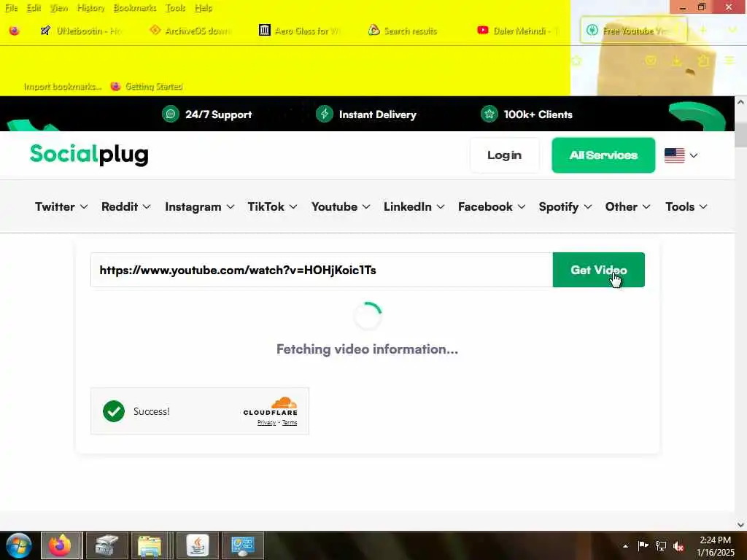Screen dimensions: 747x560
Task: Click the Cloudflare Success checkmark
Action: coord(113,411)
